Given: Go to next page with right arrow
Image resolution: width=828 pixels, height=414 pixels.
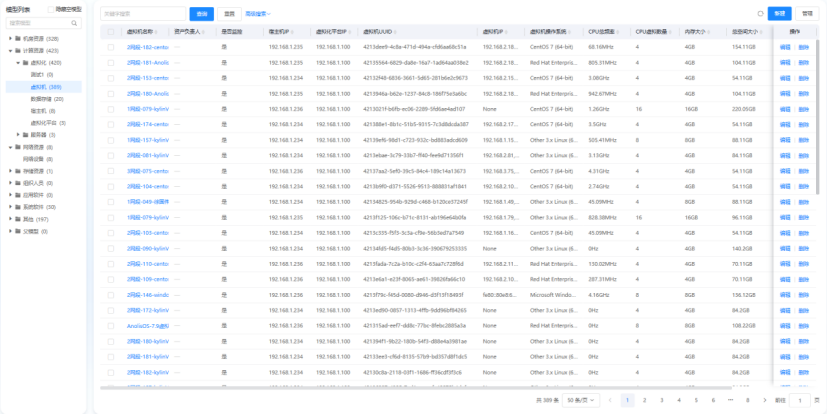Looking at the screenshot, I should pos(765,400).
